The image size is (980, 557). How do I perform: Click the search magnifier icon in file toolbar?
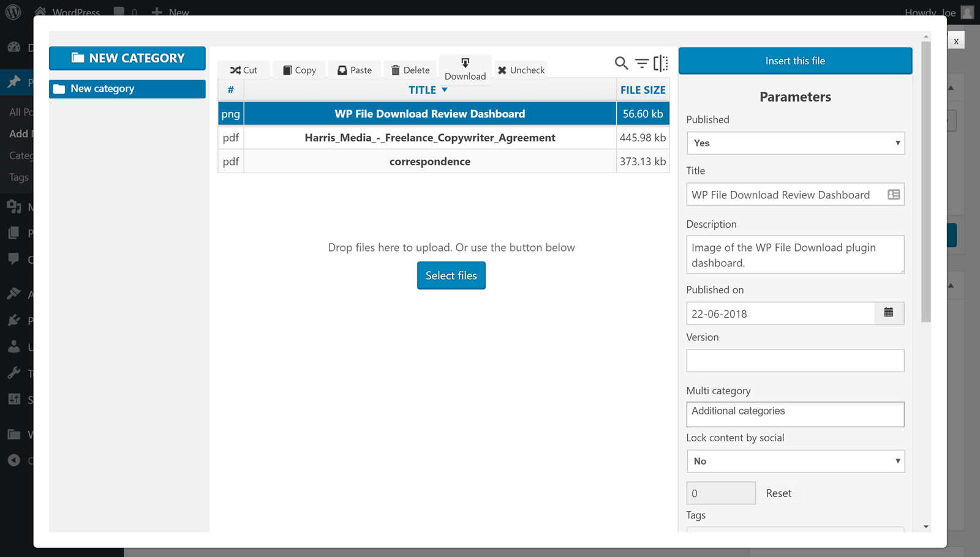pos(621,63)
